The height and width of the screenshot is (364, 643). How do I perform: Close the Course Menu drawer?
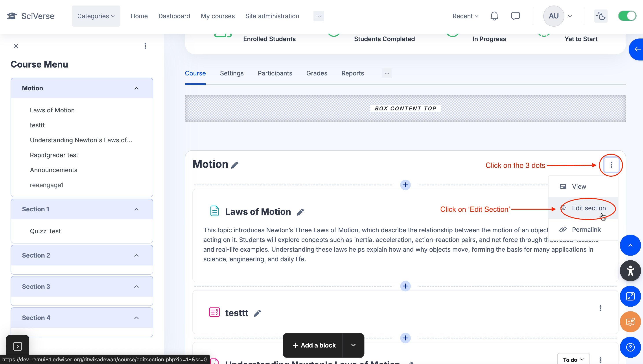[x=16, y=46]
